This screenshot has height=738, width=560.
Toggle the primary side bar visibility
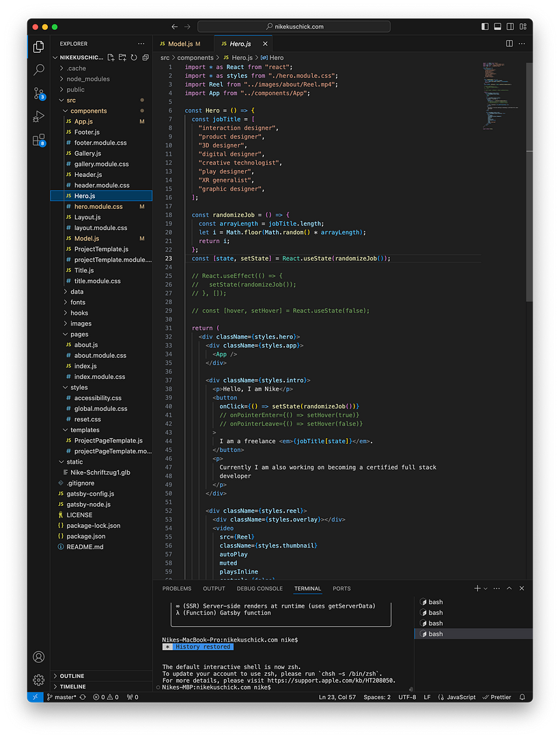(x=485, y=27)
